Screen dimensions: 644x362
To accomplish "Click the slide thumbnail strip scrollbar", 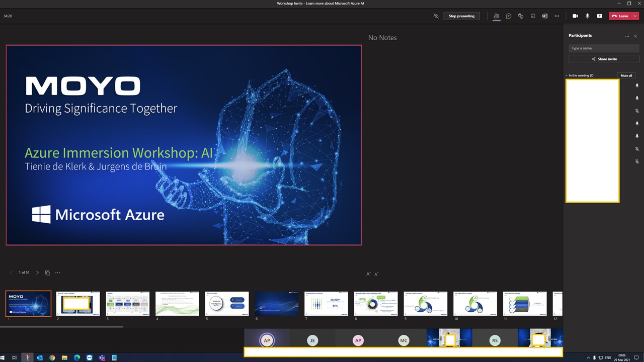I will pyautogui.click(x=61, y=327).
